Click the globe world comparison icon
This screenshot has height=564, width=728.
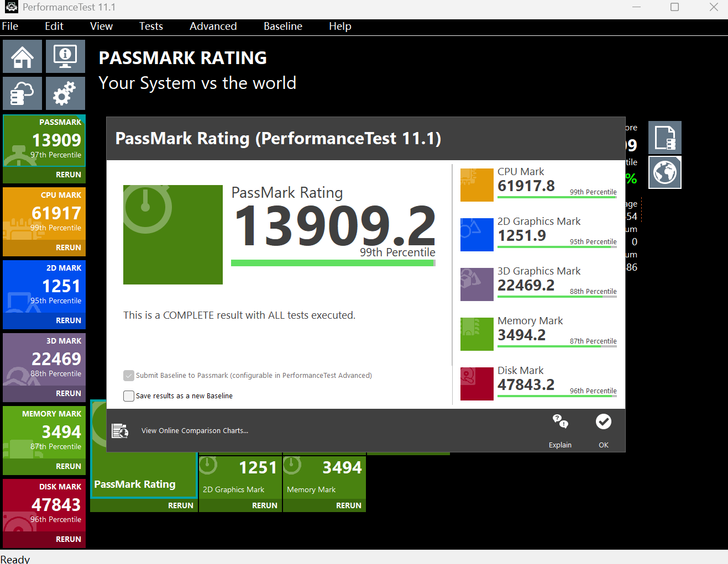click(664, 172)
